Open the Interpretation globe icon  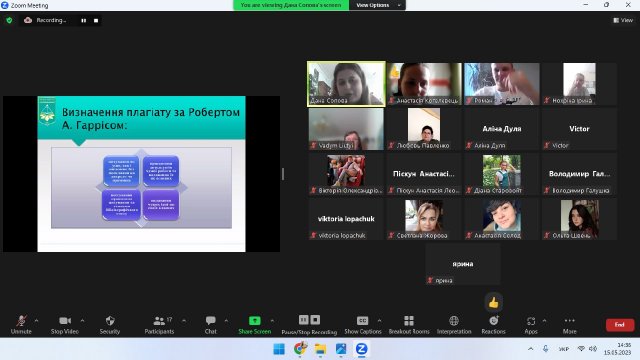[x=454, y=321]
